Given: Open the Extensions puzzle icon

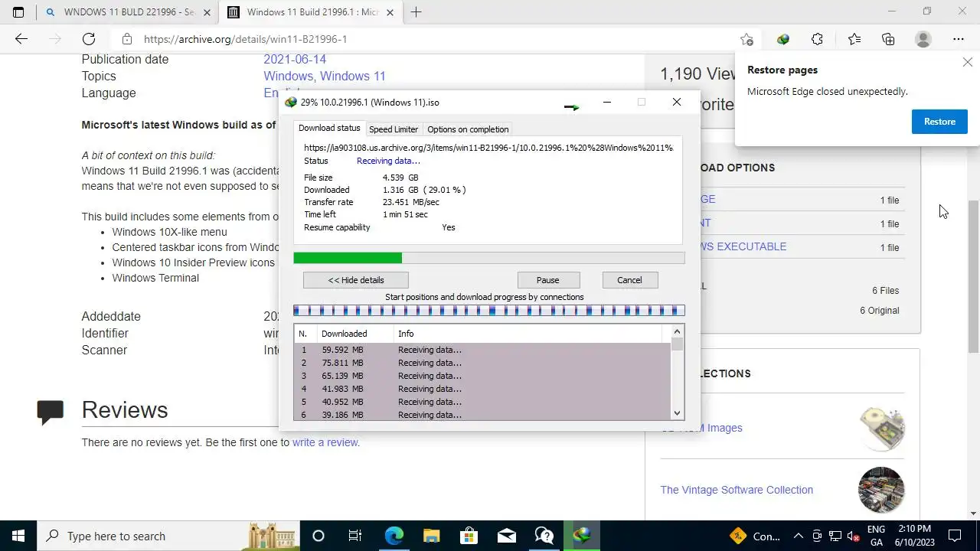Looking at the screenshot, I should pyautogui.click(x=818, y=39).
